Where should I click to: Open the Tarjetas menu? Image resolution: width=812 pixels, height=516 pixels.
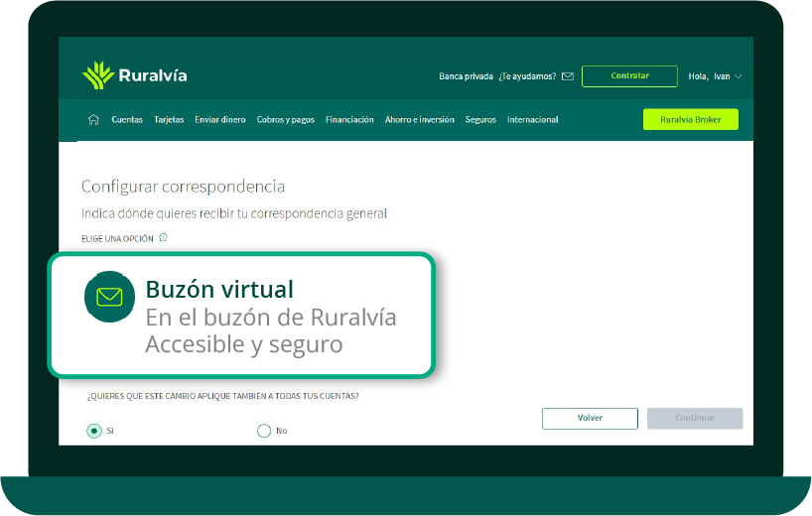pos(169,119)
